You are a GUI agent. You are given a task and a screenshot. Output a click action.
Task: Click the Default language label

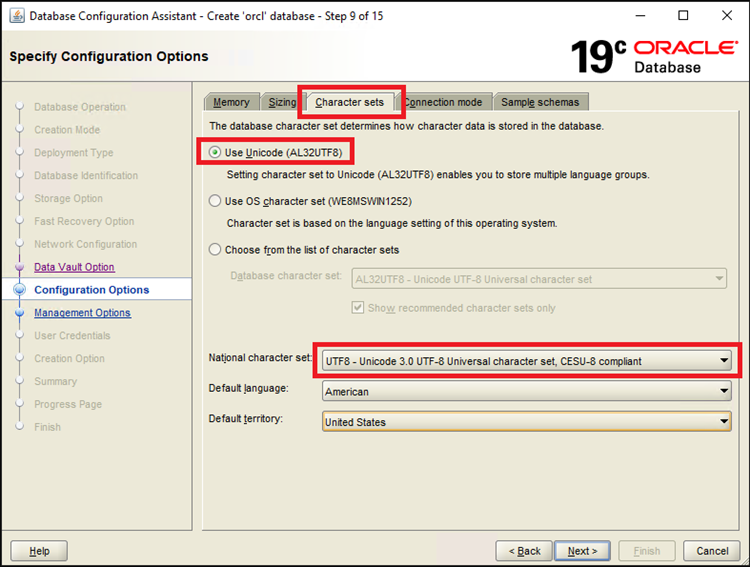pyautogui.click(x=249, y=388)
